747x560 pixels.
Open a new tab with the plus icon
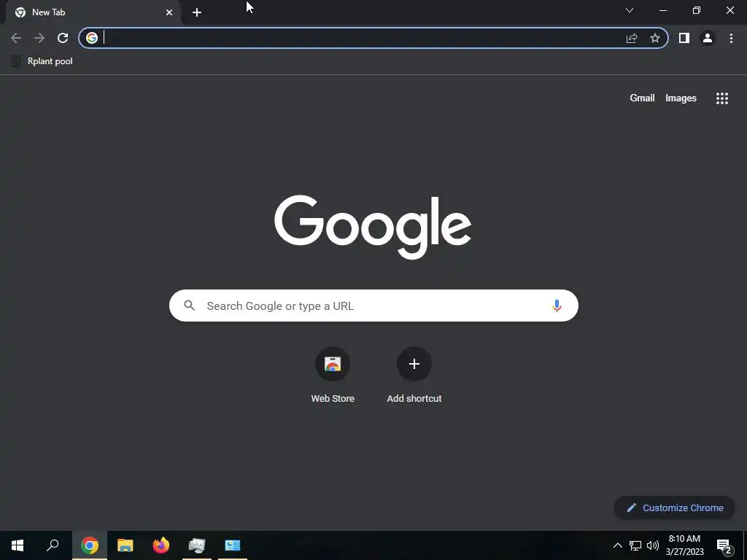(197, 12)
